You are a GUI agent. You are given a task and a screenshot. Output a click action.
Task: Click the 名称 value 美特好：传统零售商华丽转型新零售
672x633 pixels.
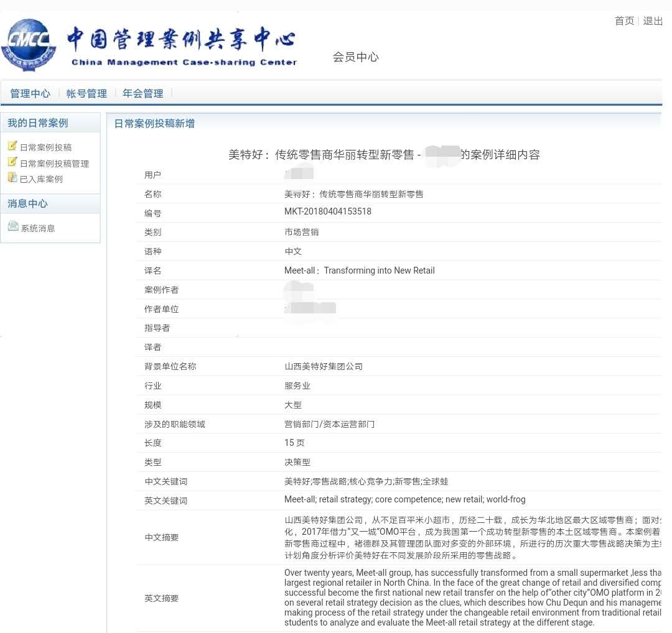point(354,195)
